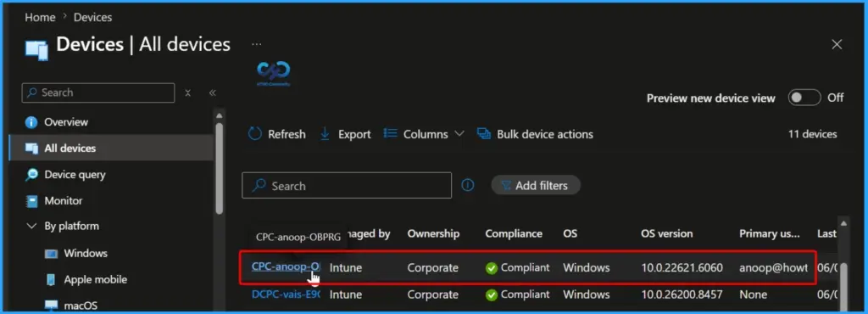The height and width of the screenshot is (314, 868).
Task: Click the anoop@howt primary user cell
Action: (x=773, y=268)
